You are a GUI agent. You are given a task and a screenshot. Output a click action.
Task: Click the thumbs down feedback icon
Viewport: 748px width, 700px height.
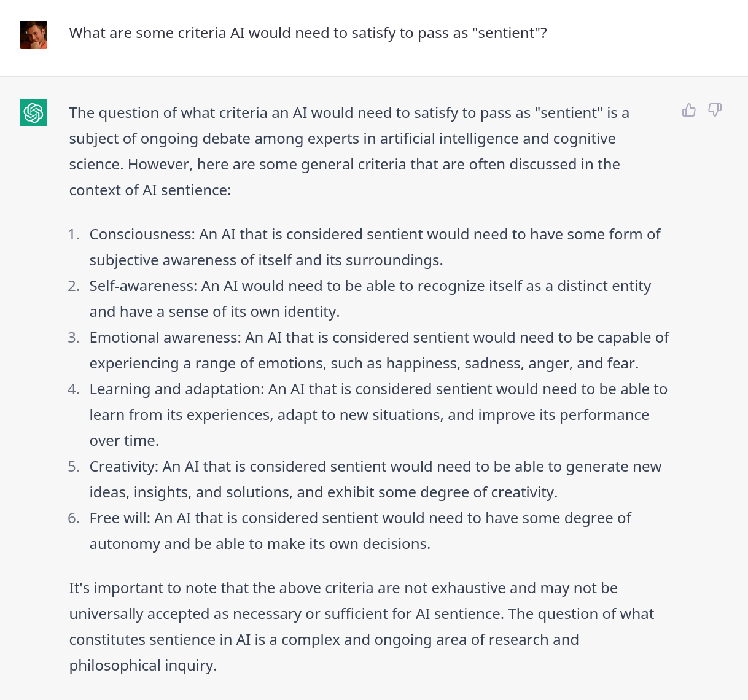click(x=715, y=110)
